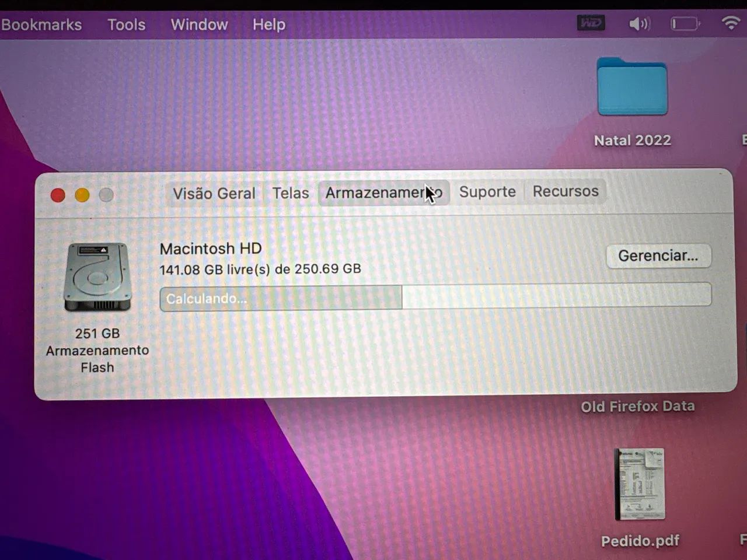
Task: Click the Macintosh HD volume name
Action: 211,249
